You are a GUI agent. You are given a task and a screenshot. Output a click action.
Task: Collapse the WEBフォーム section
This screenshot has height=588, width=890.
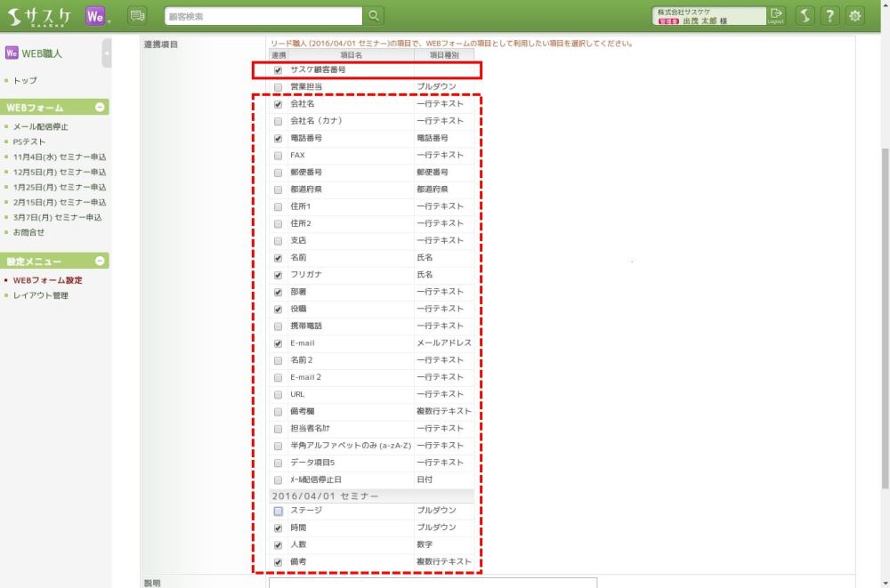tap(101, 108)
